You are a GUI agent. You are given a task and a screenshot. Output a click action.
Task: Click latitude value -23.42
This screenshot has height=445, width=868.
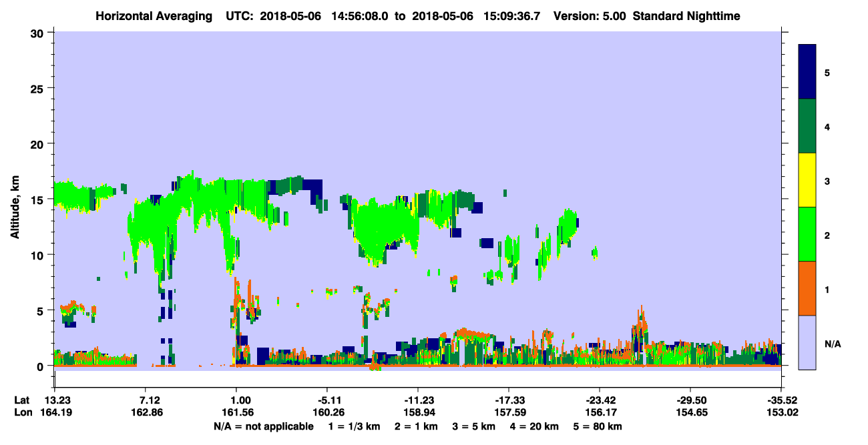[x=600, y=400]
